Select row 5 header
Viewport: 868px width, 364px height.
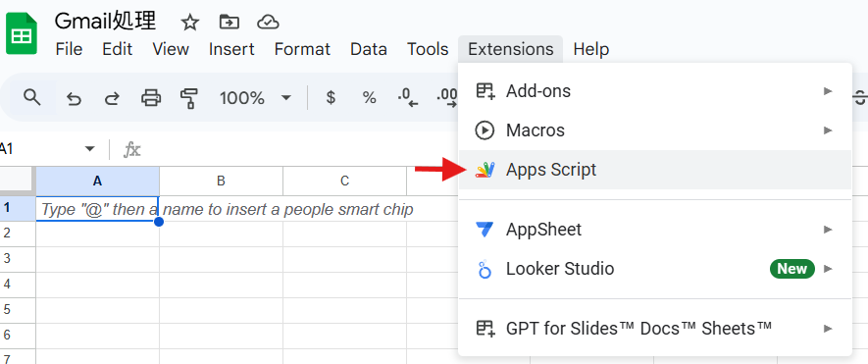coord(18,310)
